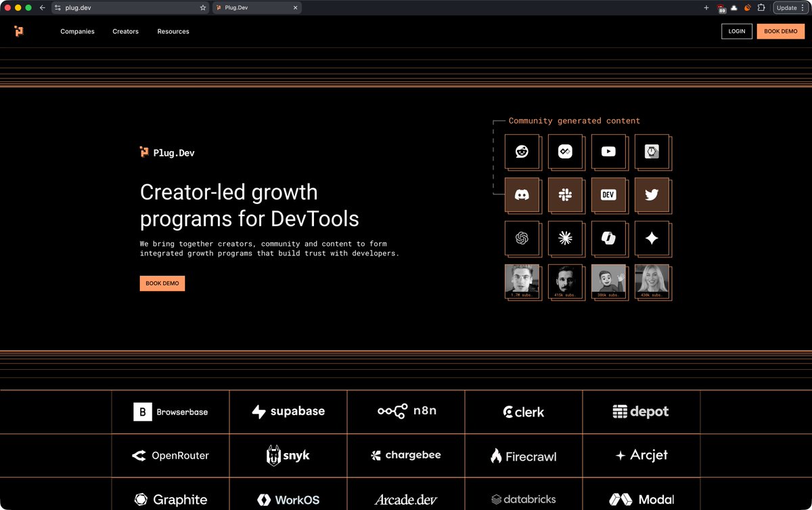Click the Plug.Dev logo in the navbar

tap(18, 31)
